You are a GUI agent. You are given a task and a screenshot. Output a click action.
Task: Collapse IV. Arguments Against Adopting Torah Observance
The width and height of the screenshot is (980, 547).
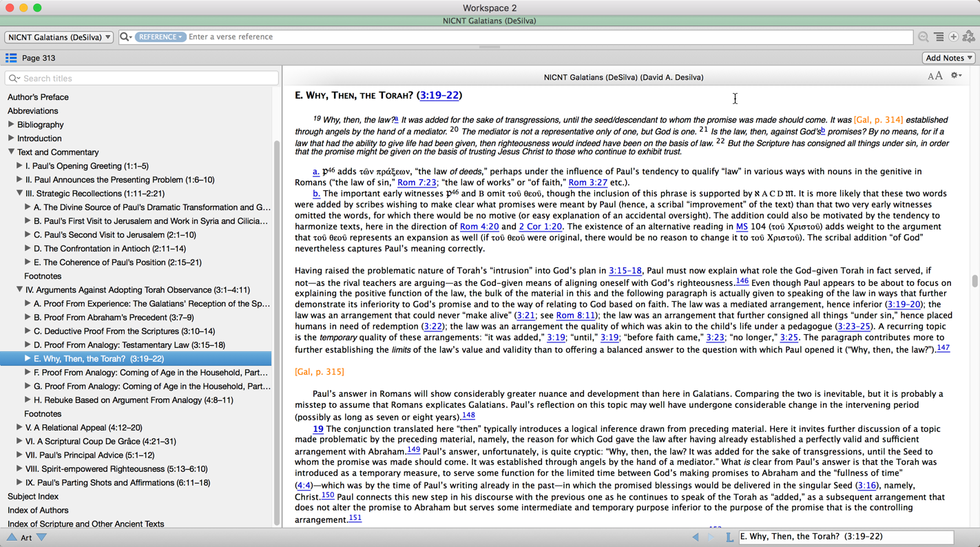pyautogui.click(x=19, y=290)
